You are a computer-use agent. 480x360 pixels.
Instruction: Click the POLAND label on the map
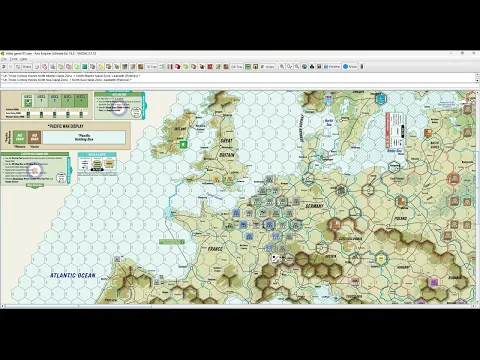click(x=400, y=218)
